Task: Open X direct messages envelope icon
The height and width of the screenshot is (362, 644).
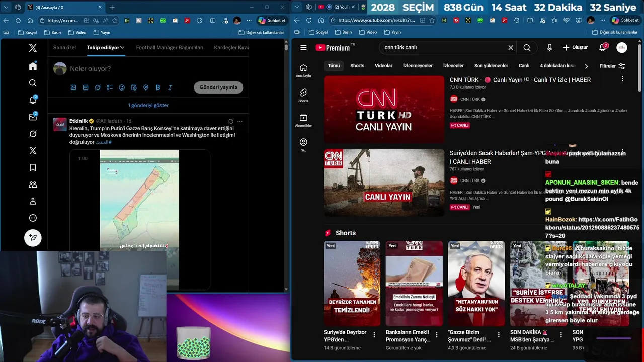Action: pyautogui.click(x=33, y=117)
